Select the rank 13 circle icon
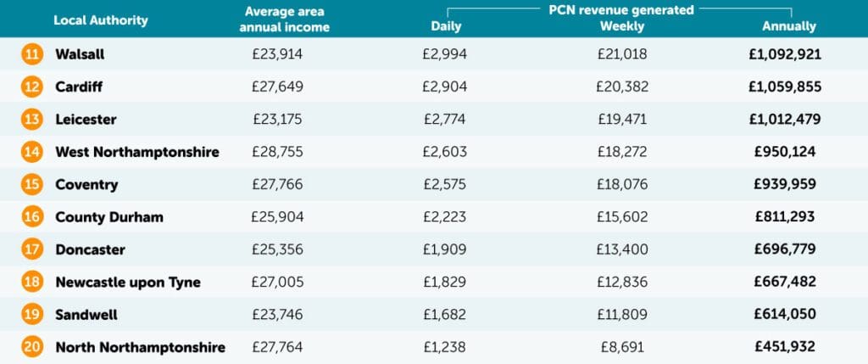This screenshot has height=364, width=868. click(31, 120)
